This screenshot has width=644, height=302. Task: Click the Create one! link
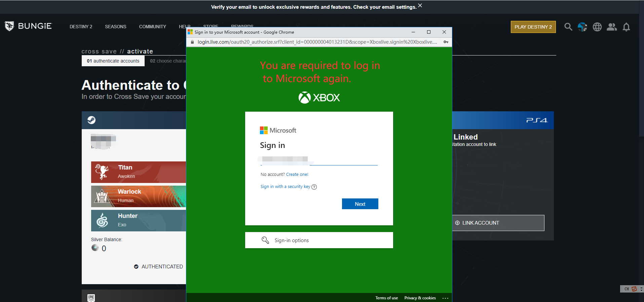coord(297,175)
